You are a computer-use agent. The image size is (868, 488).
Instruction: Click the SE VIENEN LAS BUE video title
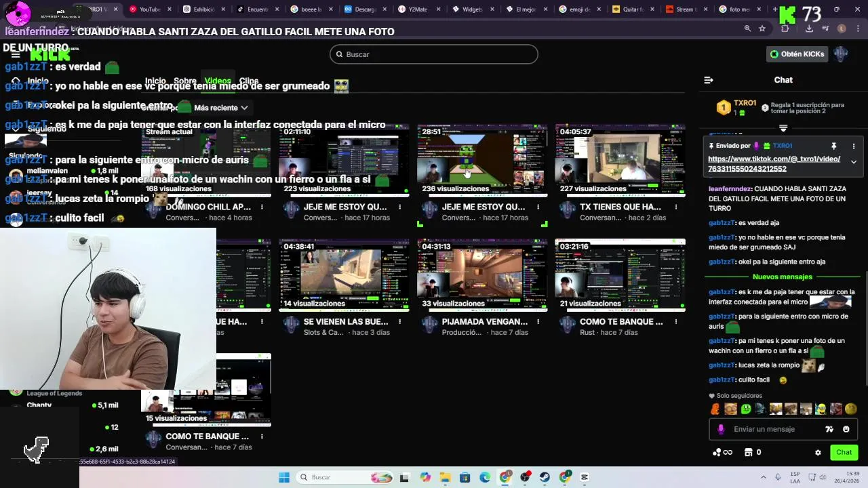[347, 322]
